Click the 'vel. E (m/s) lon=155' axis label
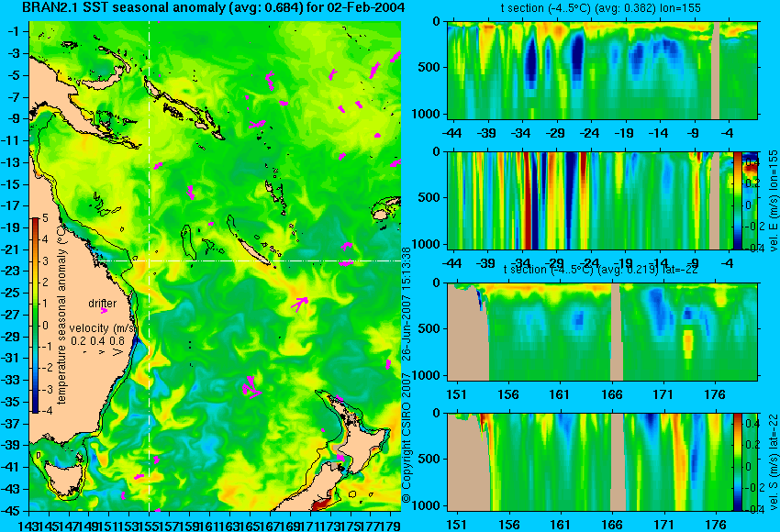Viewport: 780px width, 532px height. coord(773,200)
